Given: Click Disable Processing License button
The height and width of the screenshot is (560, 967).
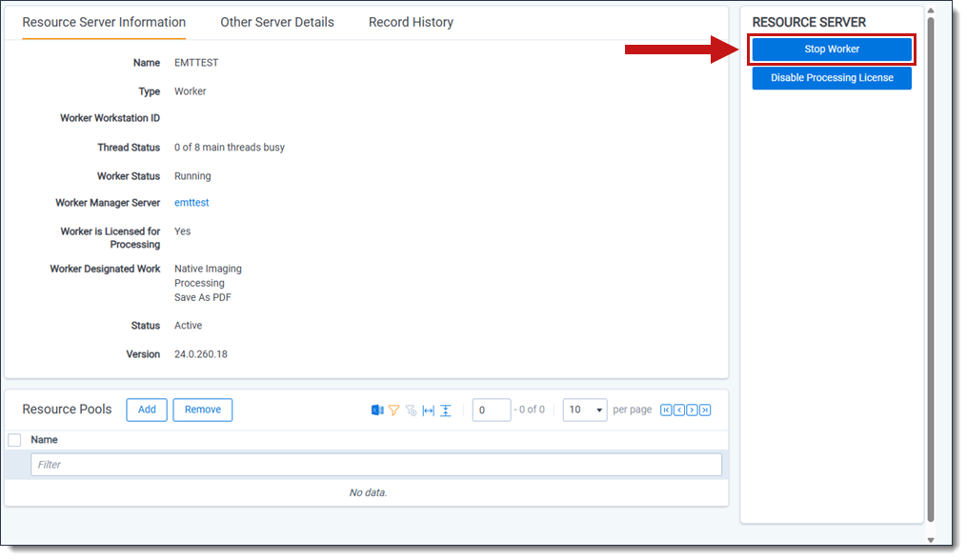Looking at the screenshot, I should (832, 78).
